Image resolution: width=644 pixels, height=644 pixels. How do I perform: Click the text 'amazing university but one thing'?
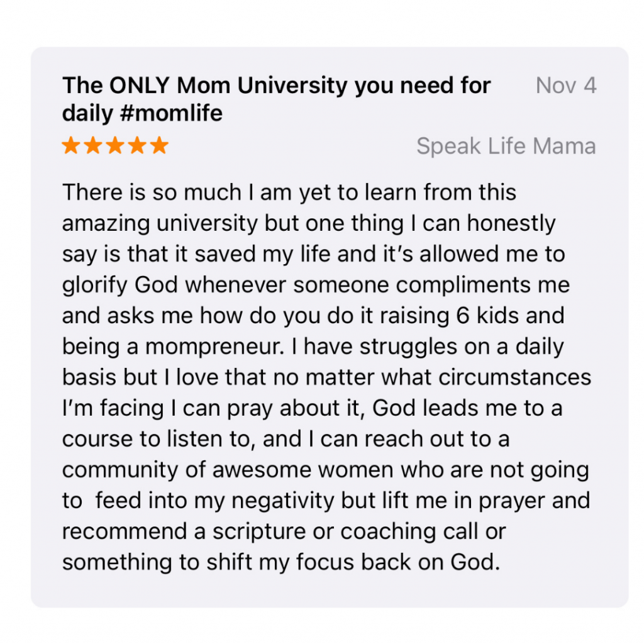click(x=233, y=223)
